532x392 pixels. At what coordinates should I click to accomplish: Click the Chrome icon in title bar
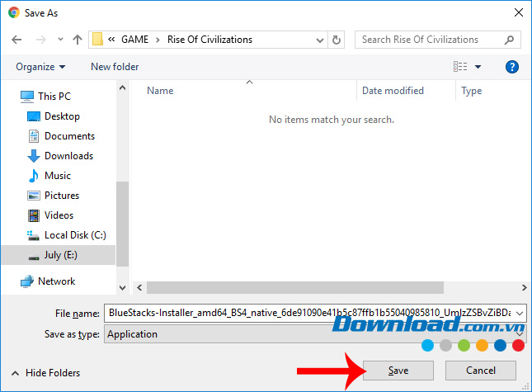(14, 12)
